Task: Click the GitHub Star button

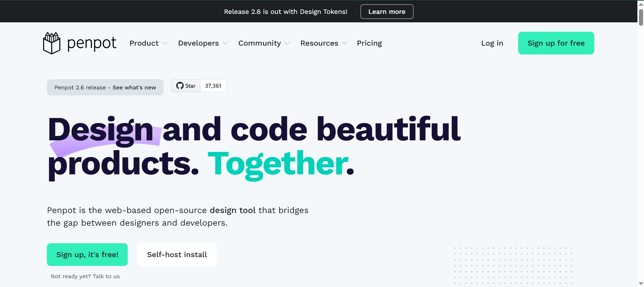Action: (x=186, y=86)
